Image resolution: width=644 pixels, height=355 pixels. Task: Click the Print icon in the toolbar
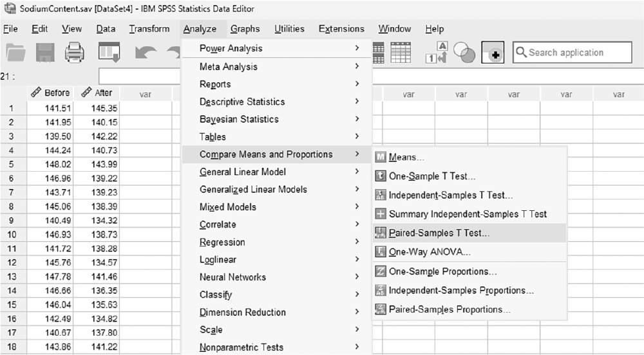75,53
